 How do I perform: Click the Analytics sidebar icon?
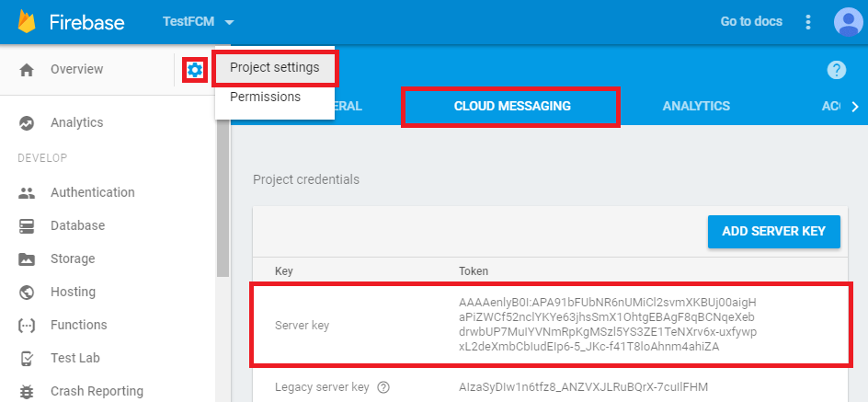[27, 123]
